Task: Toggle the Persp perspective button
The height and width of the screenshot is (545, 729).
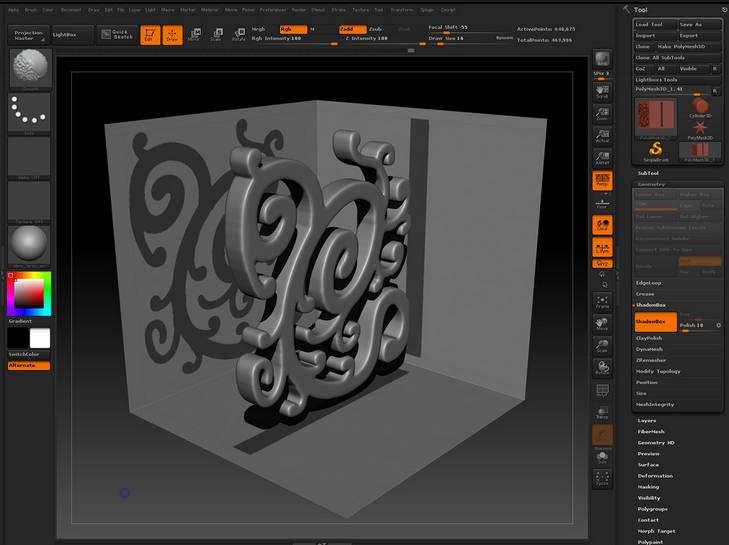Action: click(602, 180)
